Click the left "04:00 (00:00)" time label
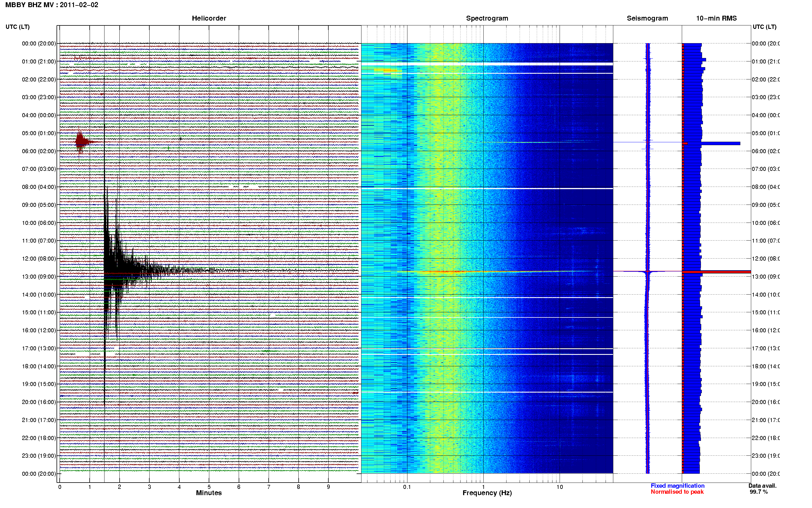This screenshot has height=508, width=812. point(39,115)
